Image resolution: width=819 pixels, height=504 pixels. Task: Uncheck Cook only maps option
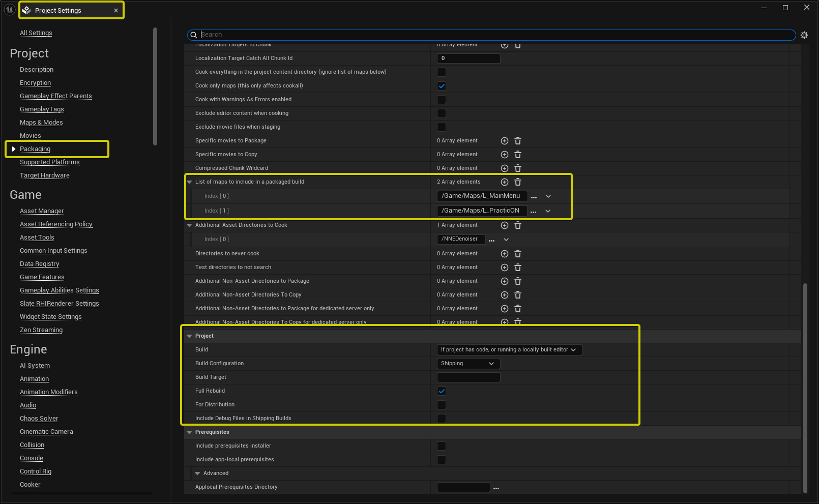point(442,86)
